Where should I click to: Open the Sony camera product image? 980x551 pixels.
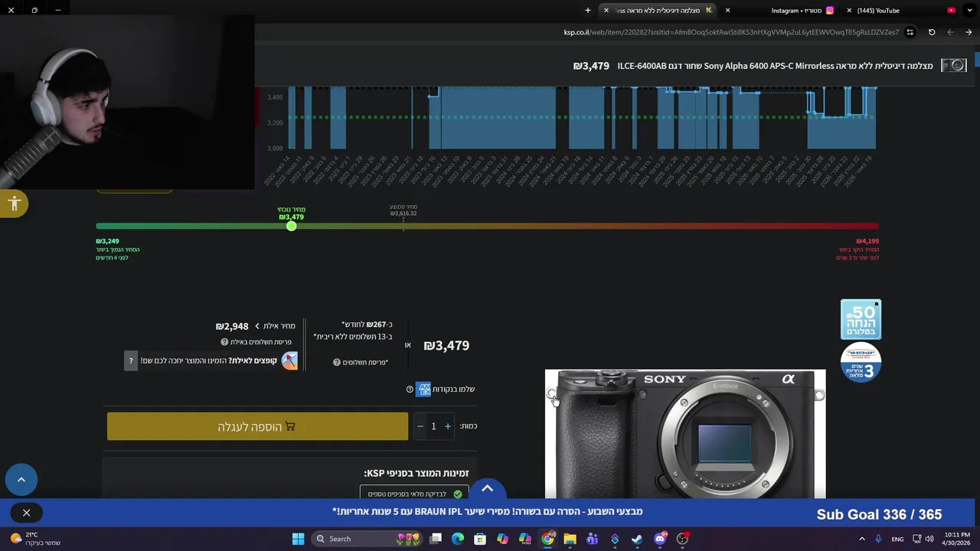tap(685, 434)
